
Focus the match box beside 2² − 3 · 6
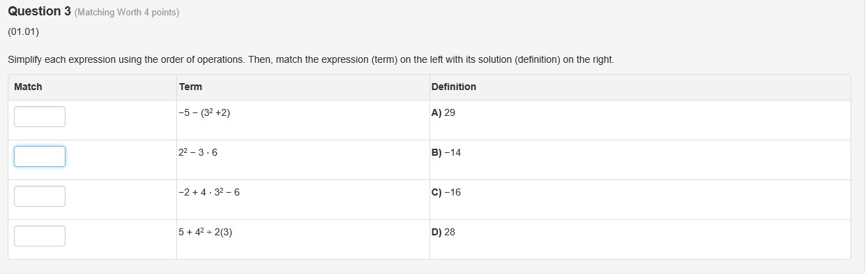tap(40, 156)
